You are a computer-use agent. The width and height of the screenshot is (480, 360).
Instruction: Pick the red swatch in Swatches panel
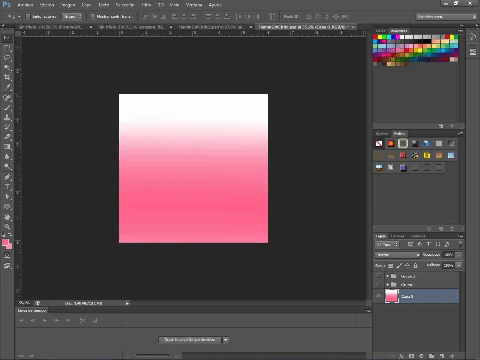point(376,37)
